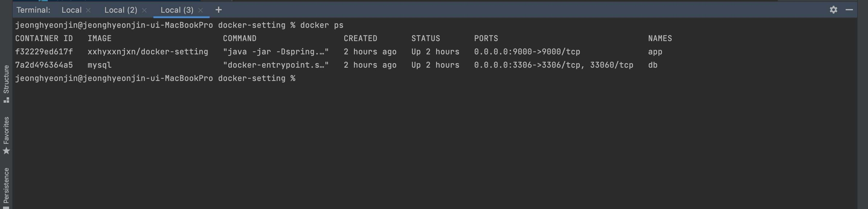
Task: Open the Favorites tool window
Action: click(6, 136)
